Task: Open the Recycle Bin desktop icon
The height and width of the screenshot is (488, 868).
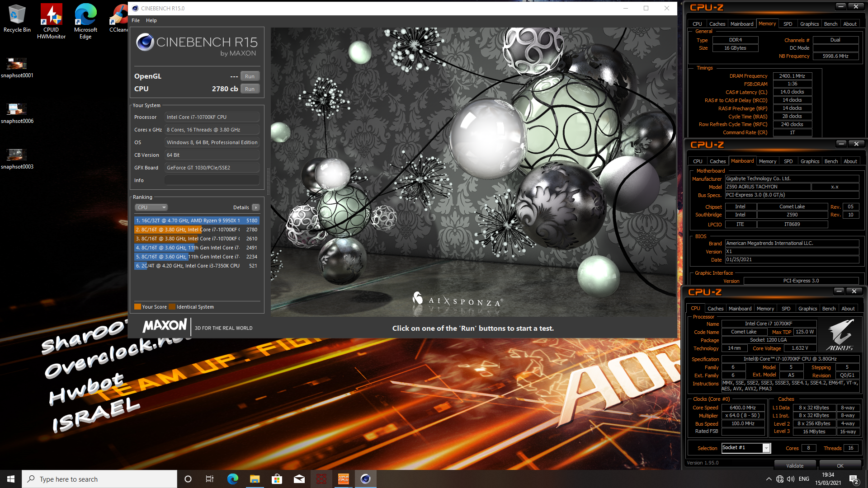Action: click(x=17, y=18)
